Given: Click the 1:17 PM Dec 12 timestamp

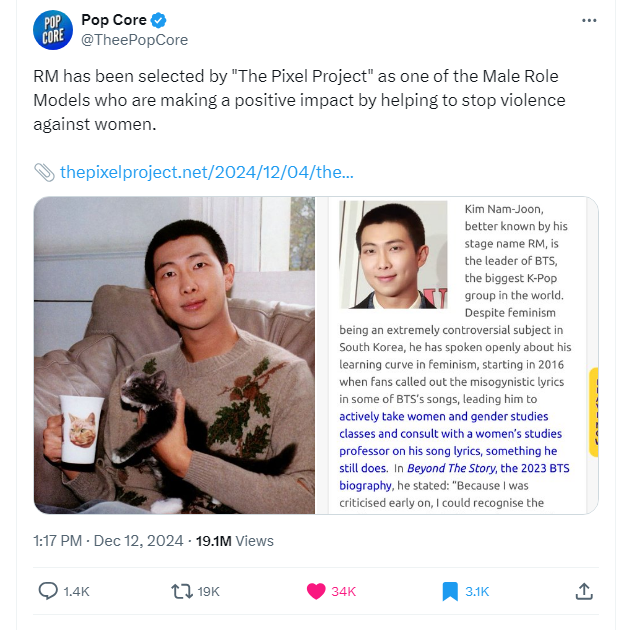Looking at the screenshot, I should 108,541.
